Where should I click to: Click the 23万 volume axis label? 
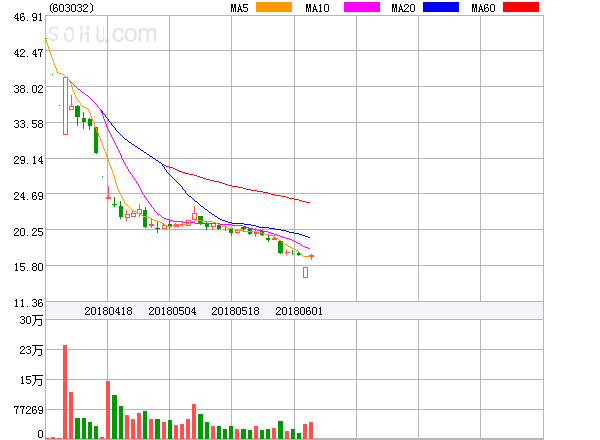[31, 350]
